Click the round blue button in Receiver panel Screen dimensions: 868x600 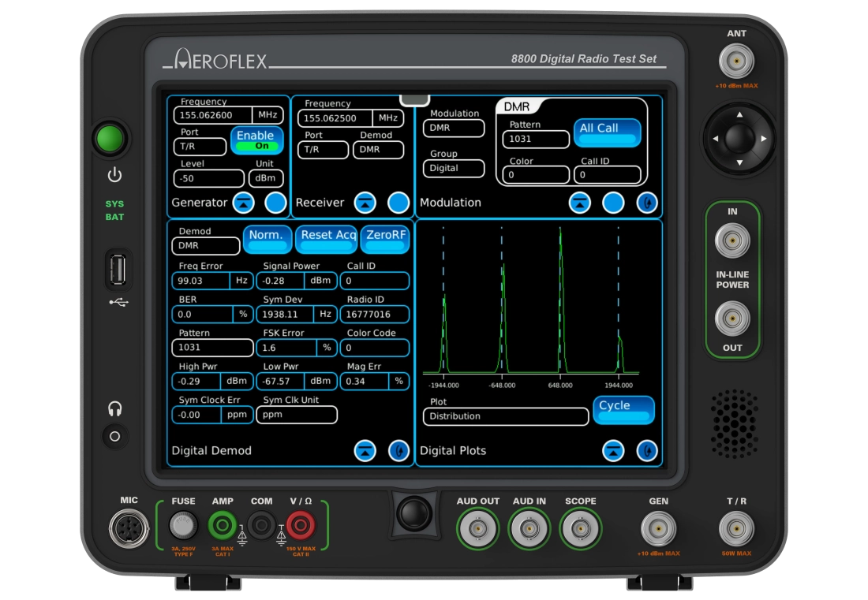point(399,203)
